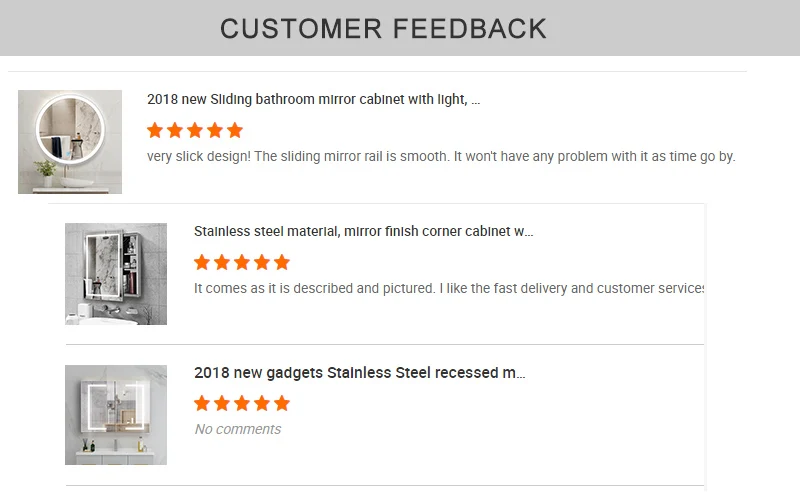Image resolution: width=800 pixels, height=504 pixels.
Task: Open "Stainless steel material, mirror finish" product title
Action: (x=363, y=232)
